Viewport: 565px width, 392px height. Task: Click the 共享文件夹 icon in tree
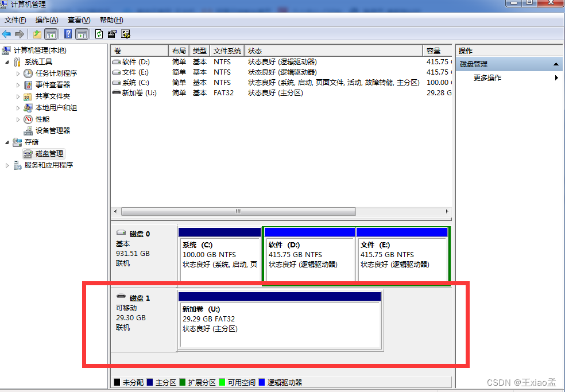click(28, 96)
